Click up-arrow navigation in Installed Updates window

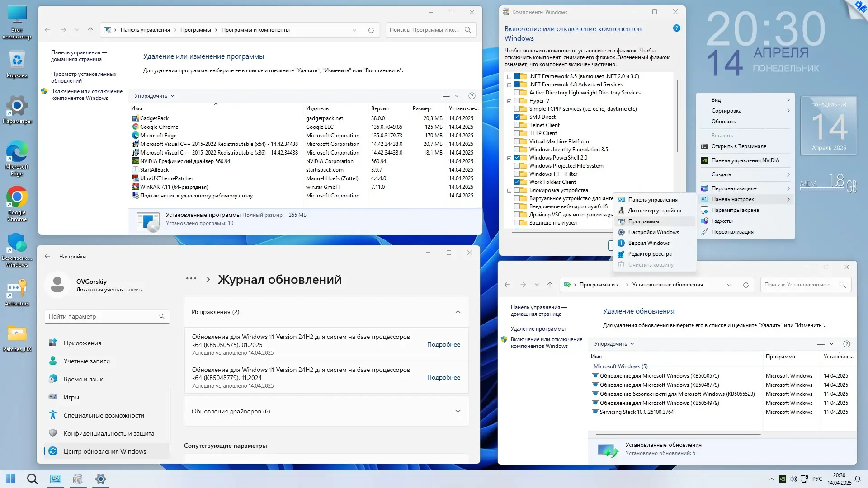click(x=550, y=285)
